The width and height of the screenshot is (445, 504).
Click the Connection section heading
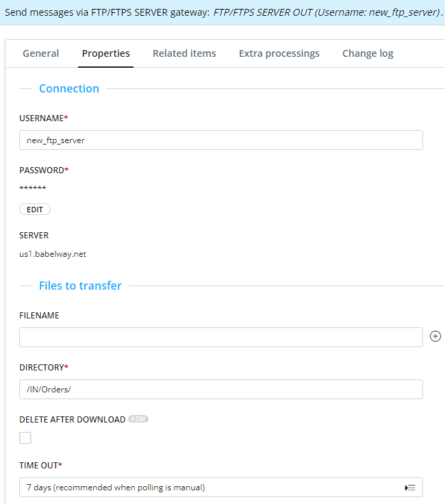point(69,88)
